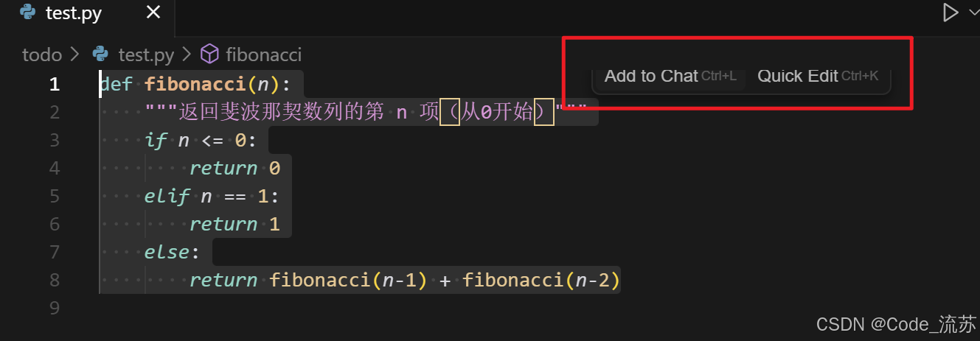Open the todo folder breadcrumb

tap(42, 55)
